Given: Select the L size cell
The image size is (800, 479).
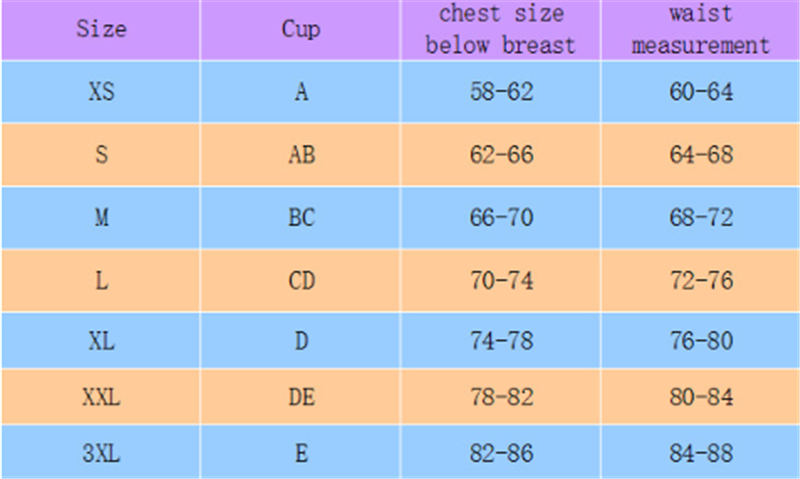Looking at the screenshot, I should point(101,281).
